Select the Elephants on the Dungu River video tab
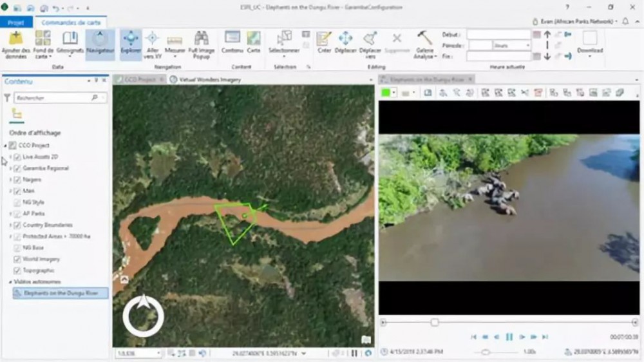The width and height of the screenshot is (644, 362). coord(427,79)
